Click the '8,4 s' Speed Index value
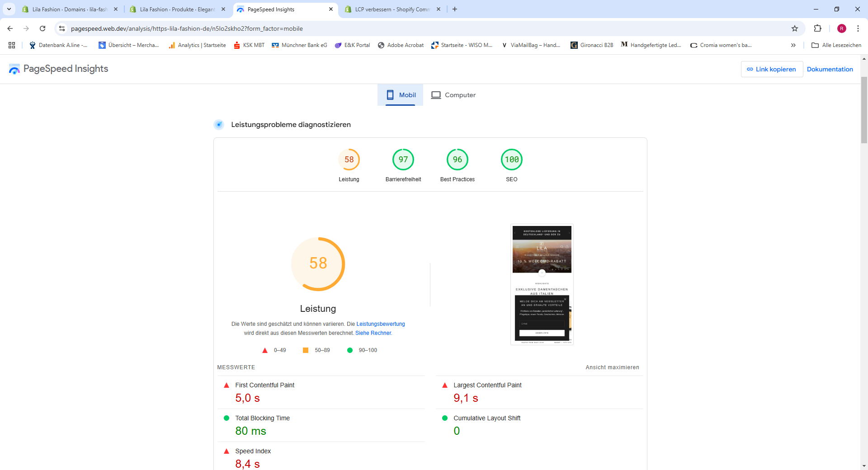868x470 pixels. 248,464
